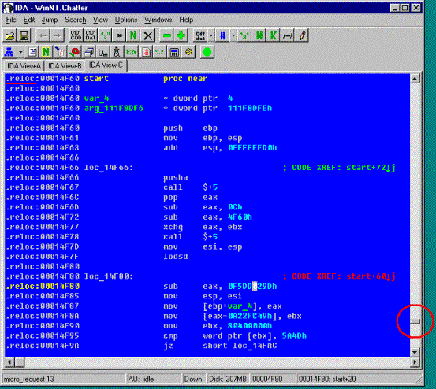The height and width of the screenshot is (389, 436).
Task: Click the walking figure icon
Action: point(117,52)
